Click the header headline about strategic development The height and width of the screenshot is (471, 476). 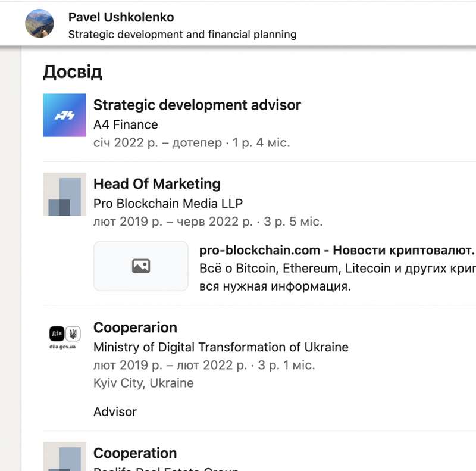click(182, 35)
